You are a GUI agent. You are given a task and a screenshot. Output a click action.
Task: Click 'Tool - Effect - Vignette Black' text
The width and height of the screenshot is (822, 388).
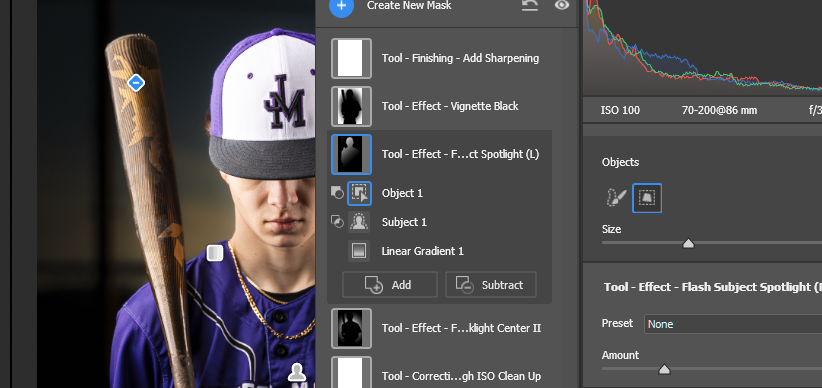point(450,106)
